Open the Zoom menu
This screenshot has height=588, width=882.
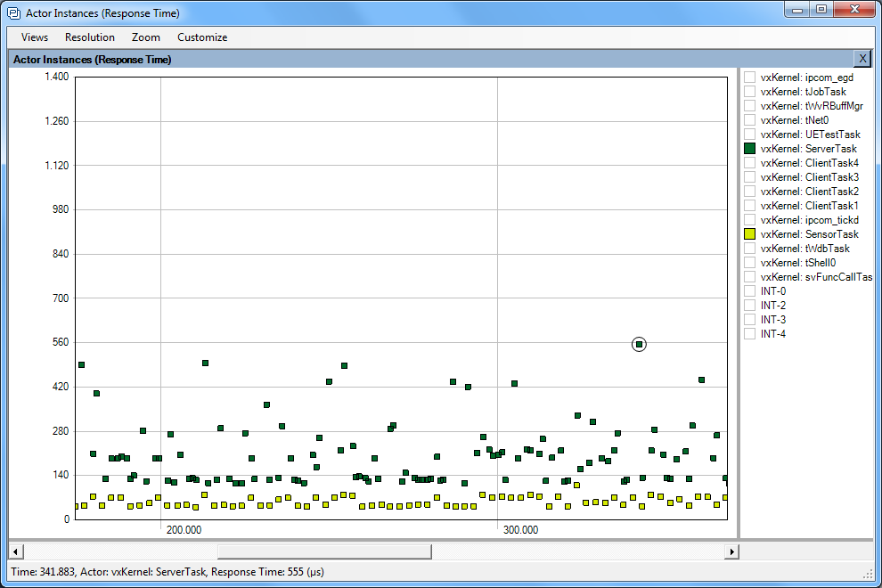tap(146, 37)
